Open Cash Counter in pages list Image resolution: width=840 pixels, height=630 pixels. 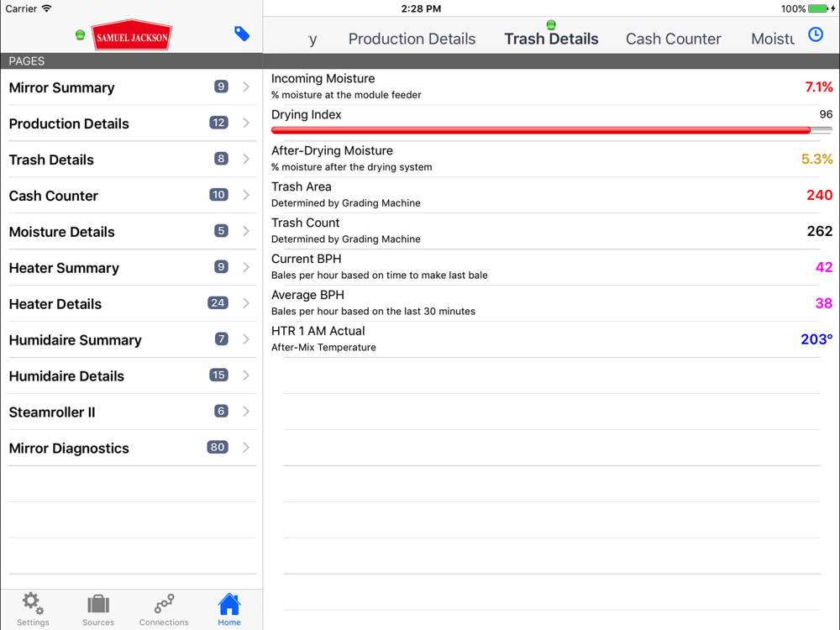[x=132, y=196]
